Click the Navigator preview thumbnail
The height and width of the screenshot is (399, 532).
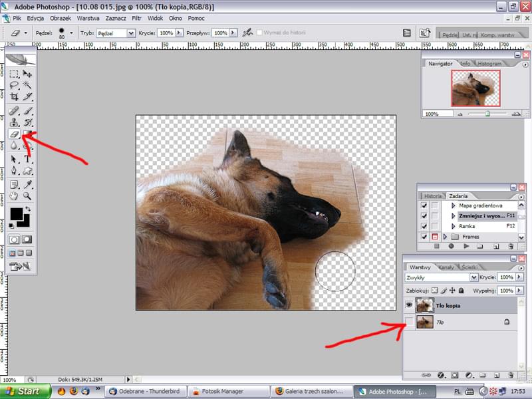(475, 88)
